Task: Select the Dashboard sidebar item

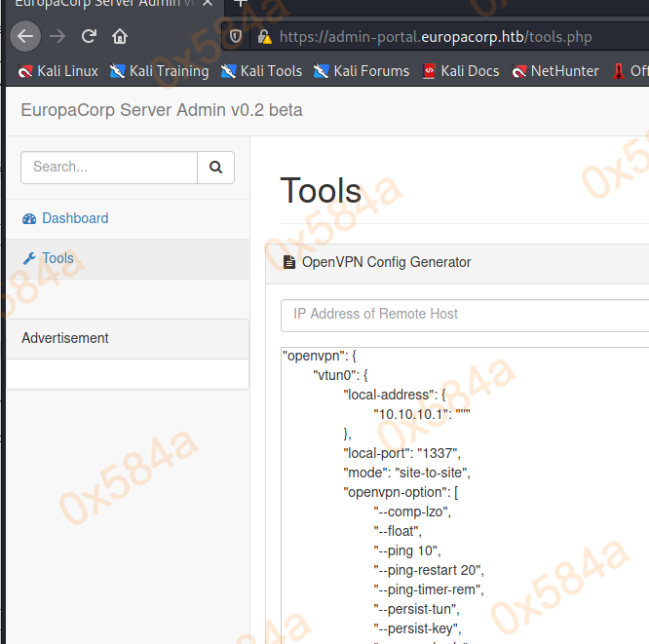Action: pos(75,218)
